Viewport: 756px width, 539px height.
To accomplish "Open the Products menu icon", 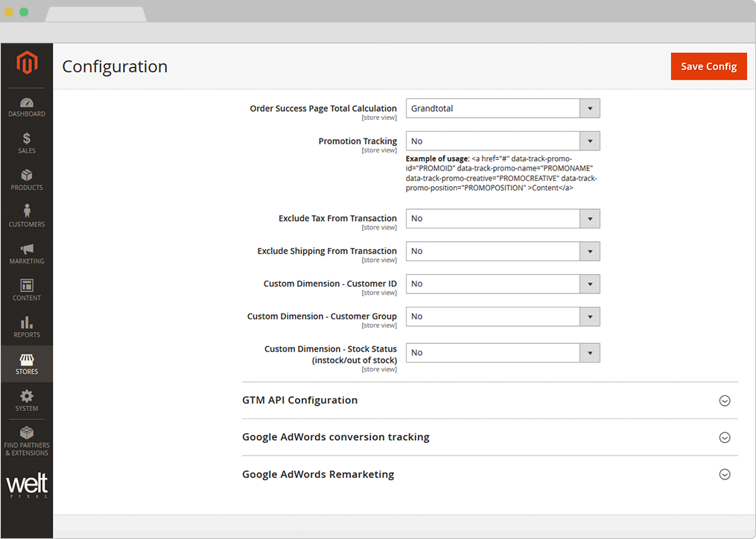I will point(27,179).
